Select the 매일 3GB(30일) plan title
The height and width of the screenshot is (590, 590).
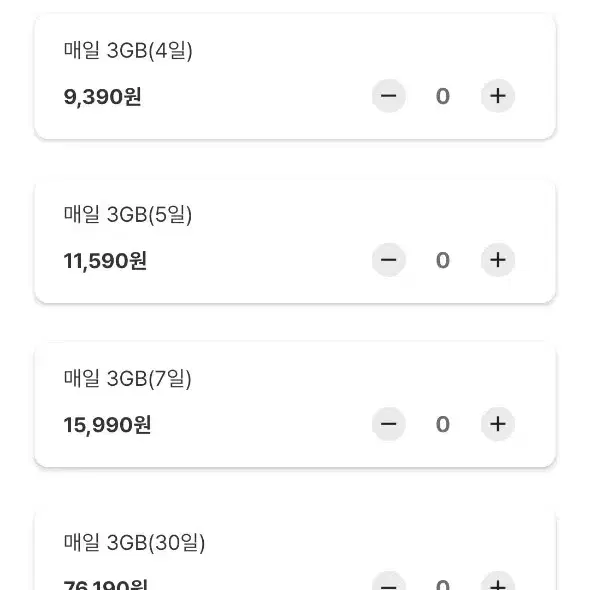coord(134,543)
